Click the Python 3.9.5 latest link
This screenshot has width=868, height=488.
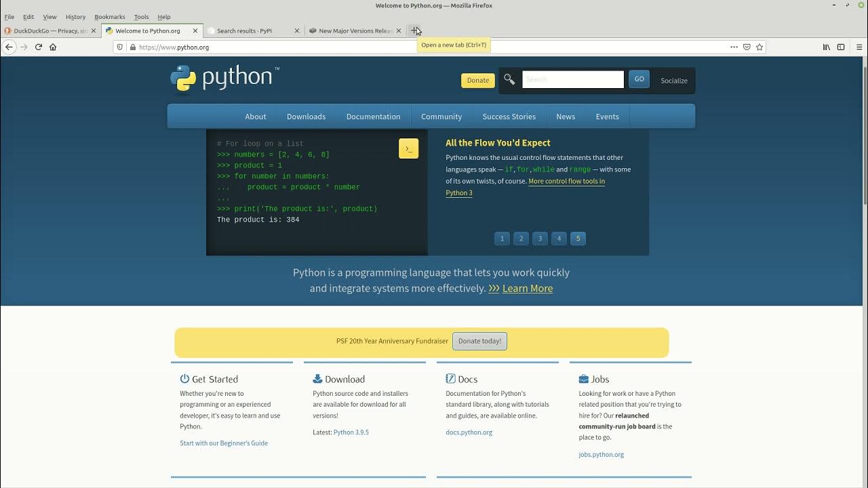pos(351,432)
